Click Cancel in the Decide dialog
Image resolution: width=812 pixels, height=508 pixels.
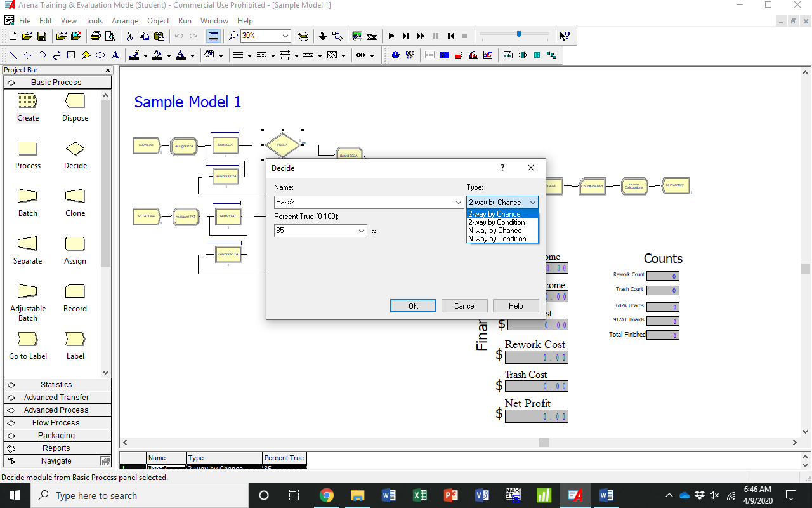pos(464,305)
